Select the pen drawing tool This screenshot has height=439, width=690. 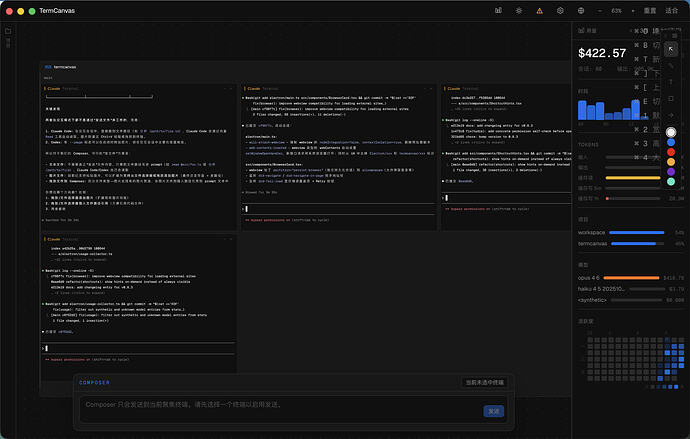(x=671, y=66)
